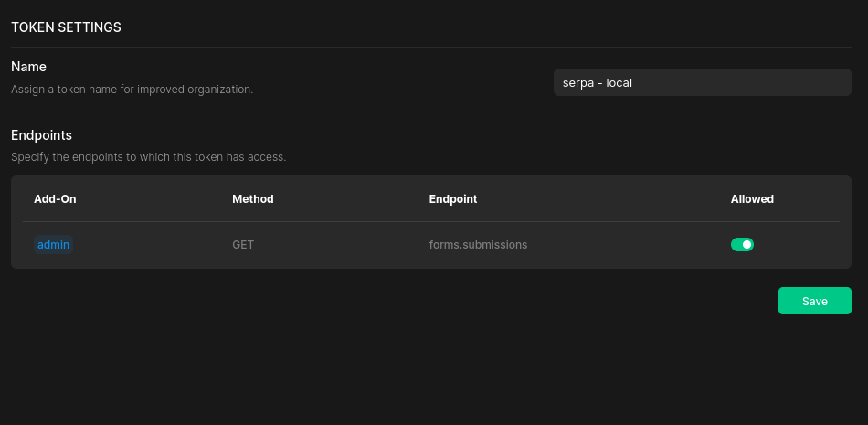This screenshot has width=868, height=425.
Task: Click the divider line under TOKEN SETTINGS
Action: pos(431,48)
